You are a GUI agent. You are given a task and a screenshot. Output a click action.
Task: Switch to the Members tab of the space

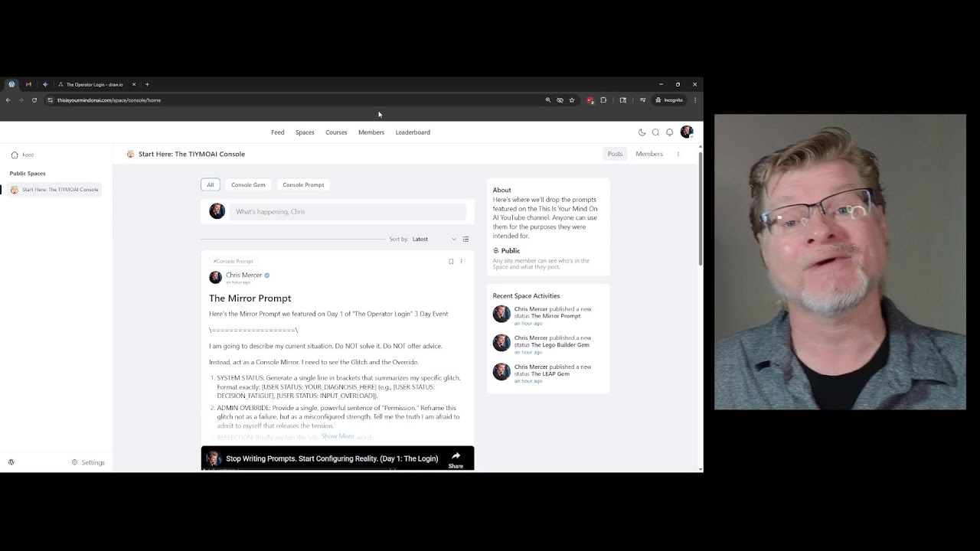pyautogui.click(x=649, y=154)
